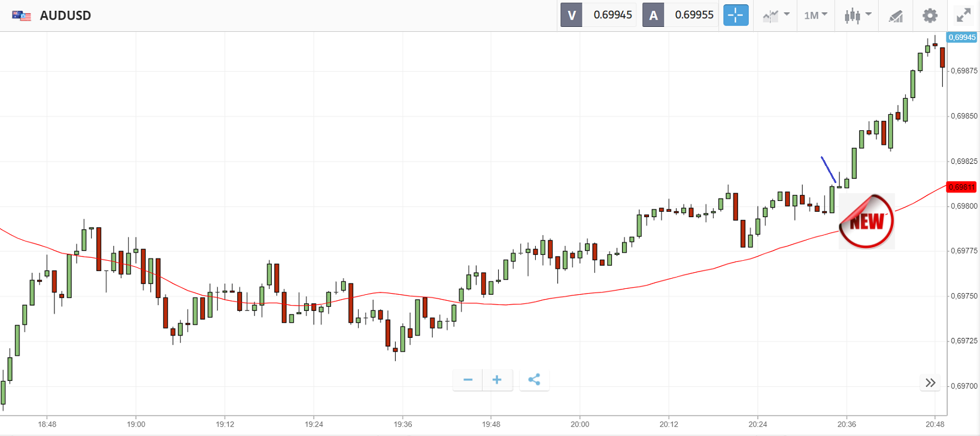Click the 19:24 time axis label
Viewport: 980px width, 436px height.
[x=314, y=425]
